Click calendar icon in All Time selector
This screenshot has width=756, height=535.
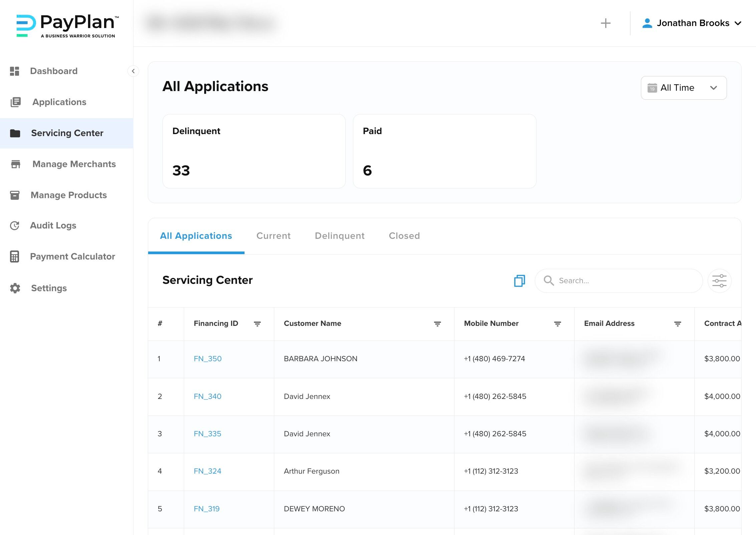click(x=652, y=88)
